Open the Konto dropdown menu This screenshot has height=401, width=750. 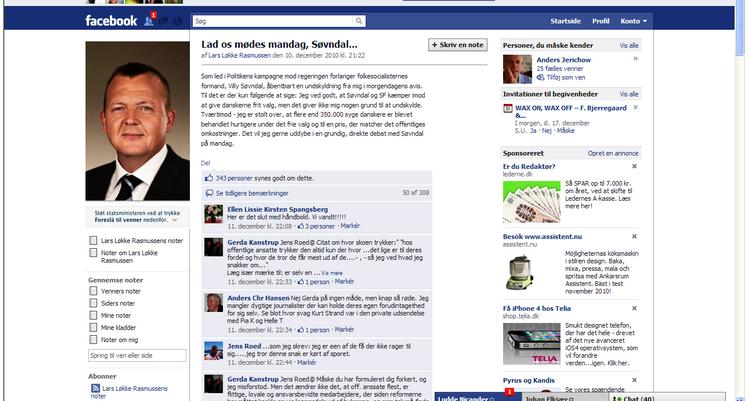click(634, 21)
